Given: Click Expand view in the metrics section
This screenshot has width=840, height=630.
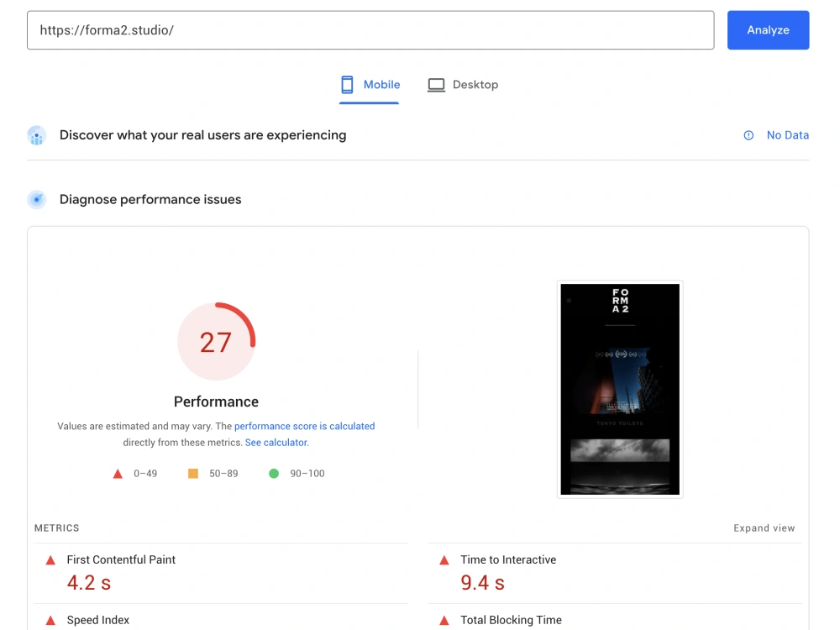Looking at the screenshot, I should 764,528.
